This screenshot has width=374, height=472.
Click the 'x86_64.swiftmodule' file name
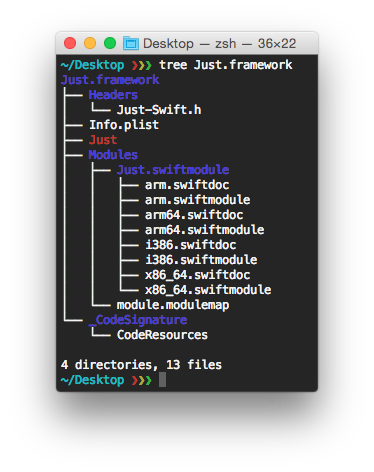(208, 290)
